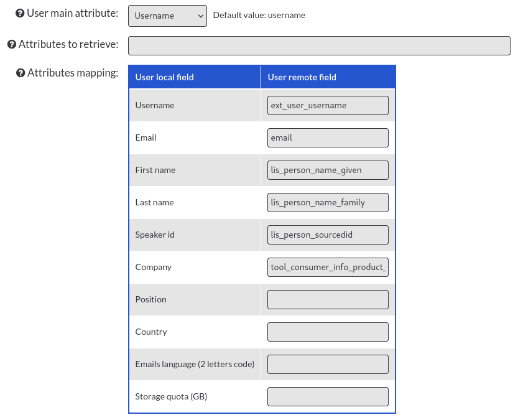
Task: Click the 'Attributes mapping:' label
Action: coord(73,73)
